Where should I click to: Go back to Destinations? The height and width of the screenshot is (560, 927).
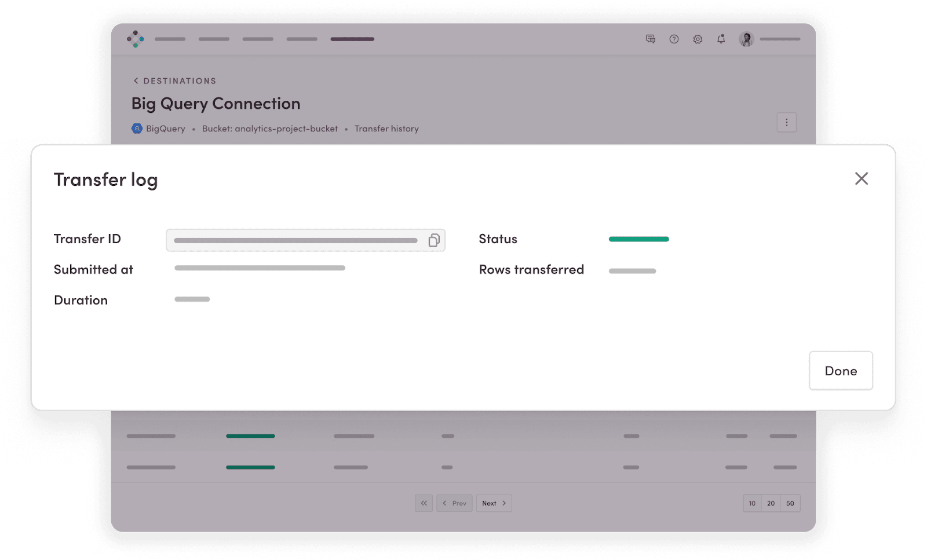pos(174,81)
